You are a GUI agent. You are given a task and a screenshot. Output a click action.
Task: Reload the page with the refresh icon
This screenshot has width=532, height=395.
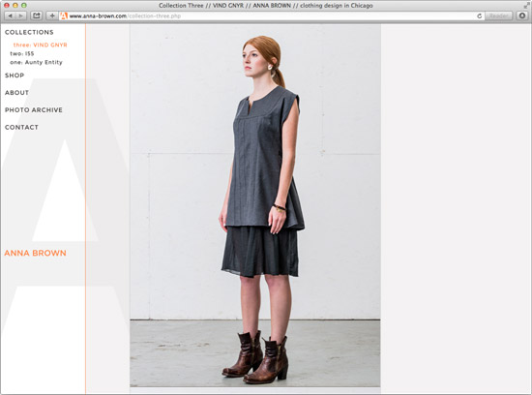pos(480,15)
